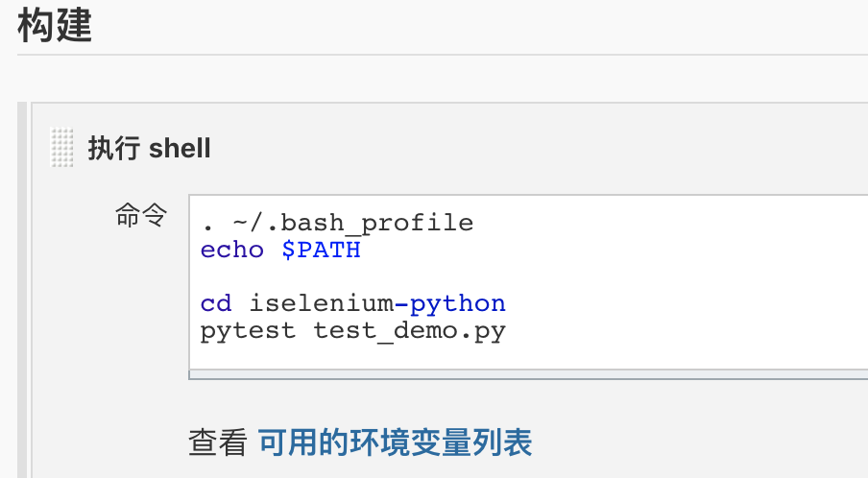The width and height of the screenshot is (868, 478).
Task: Click the pytest word in script
Action: (248, 331)
